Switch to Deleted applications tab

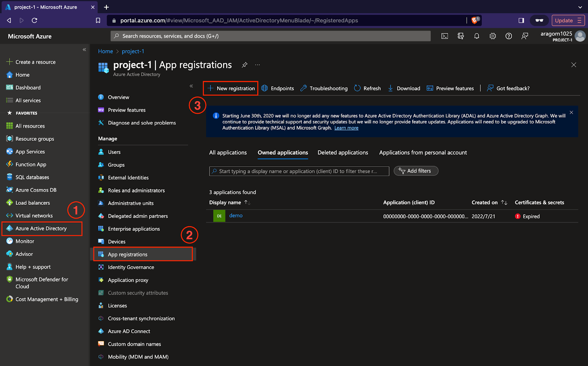point(343,152)
